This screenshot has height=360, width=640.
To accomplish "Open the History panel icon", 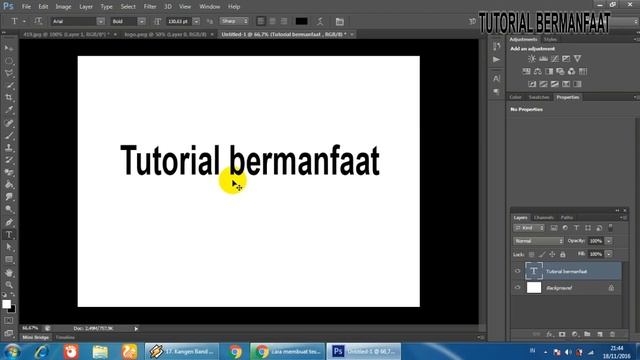I will (x=496, y=46).
